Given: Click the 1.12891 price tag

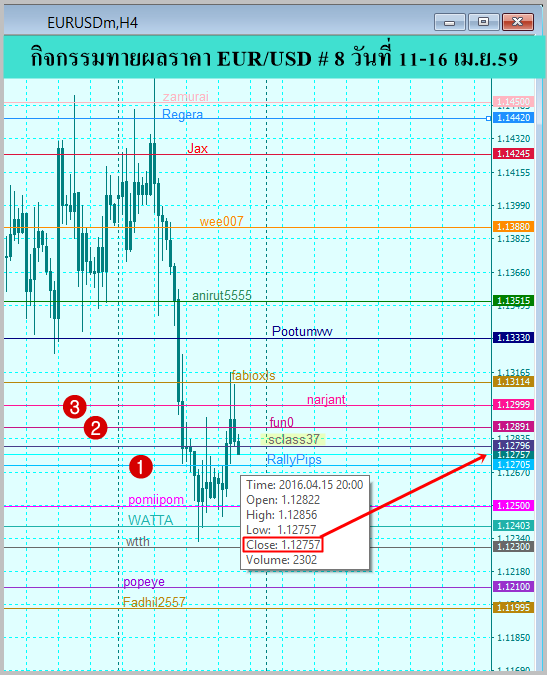Looking at the screenshot, I should point(513,427).
